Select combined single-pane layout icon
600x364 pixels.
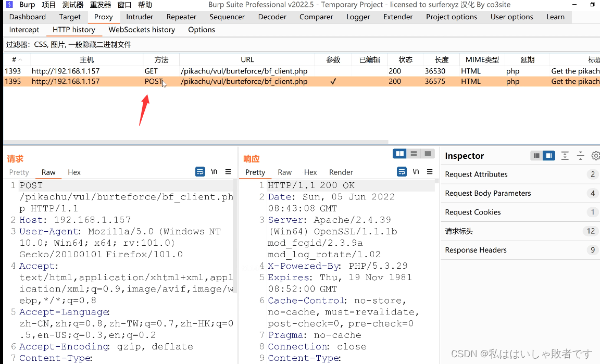click(x=428, y=154)
